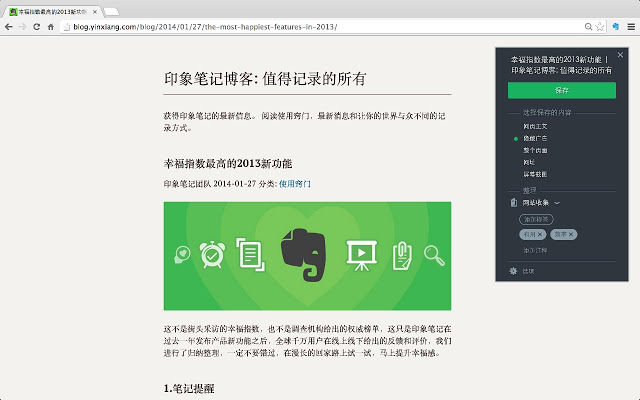Image resolution: width=640 pixels, height=400 pixels.
Task: Click the 添加注释 comment field
Action: click(535, 250)
